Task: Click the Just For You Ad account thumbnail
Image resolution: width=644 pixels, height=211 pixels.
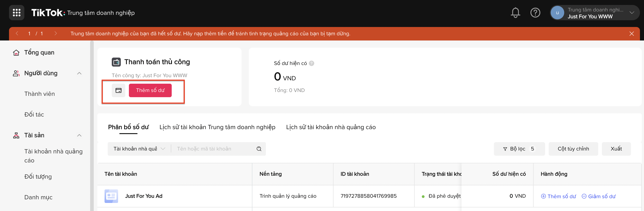Action: coord(111,196)
